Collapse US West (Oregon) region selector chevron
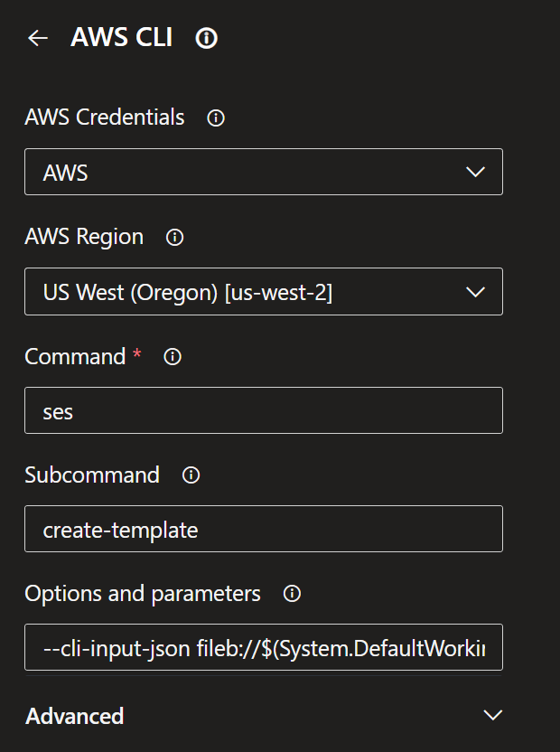The image size is (560, 752). point(476,291)
